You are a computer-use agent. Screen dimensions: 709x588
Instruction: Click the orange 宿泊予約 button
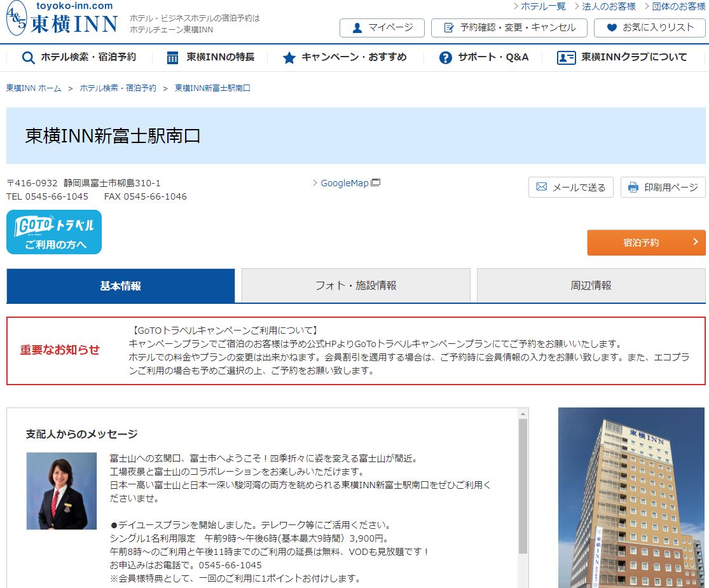(x=646, y=243)
